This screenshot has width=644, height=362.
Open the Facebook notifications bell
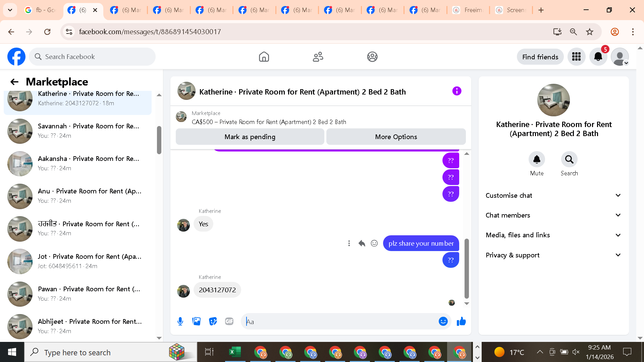tap(598, 57)
